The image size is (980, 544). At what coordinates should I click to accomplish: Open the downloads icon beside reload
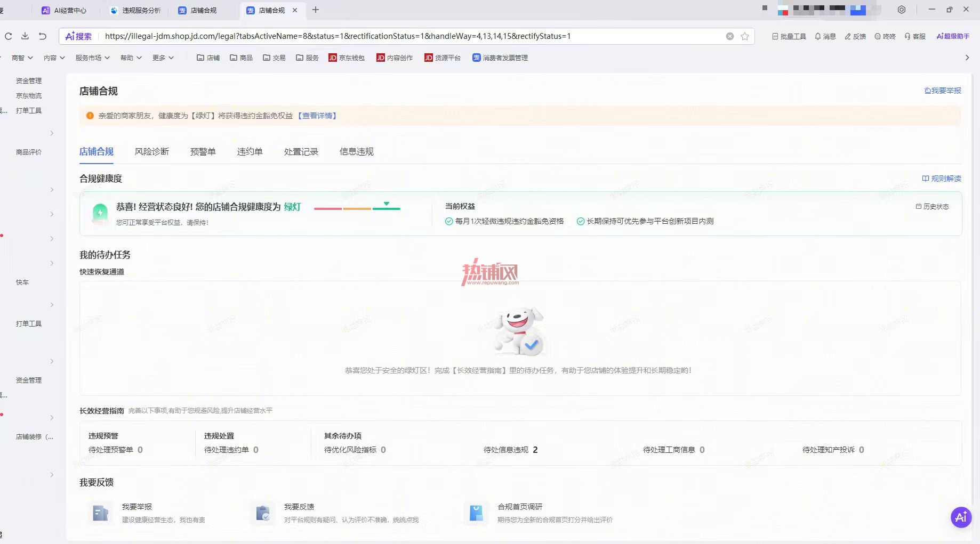click(25, 36)
